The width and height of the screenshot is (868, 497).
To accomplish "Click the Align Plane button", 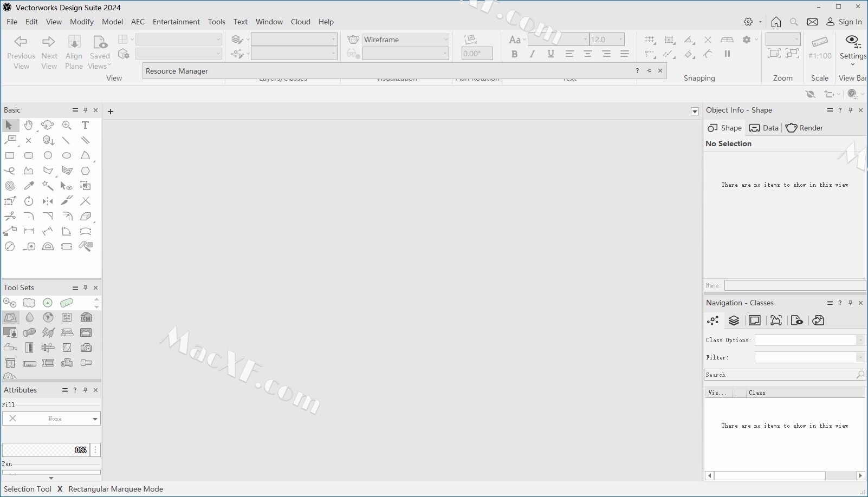I will (74, 51).
